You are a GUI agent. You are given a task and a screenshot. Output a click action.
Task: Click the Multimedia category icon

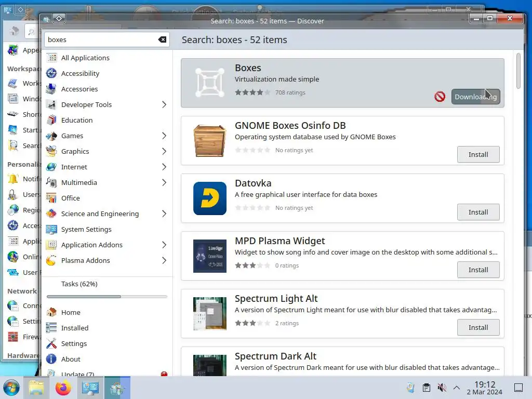[x=51, y=182]
